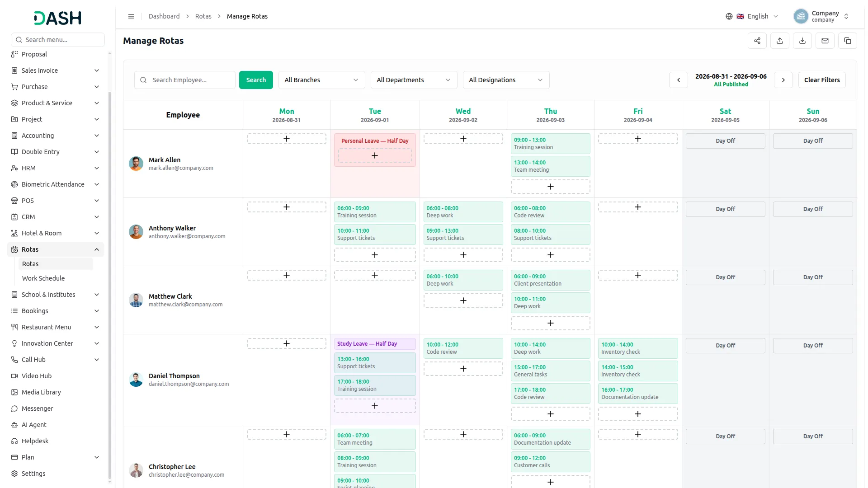Open Matthew Clark's Client presentation shift
The width and height of the screenshot is (868, 488).
click(x=550, y=280)
